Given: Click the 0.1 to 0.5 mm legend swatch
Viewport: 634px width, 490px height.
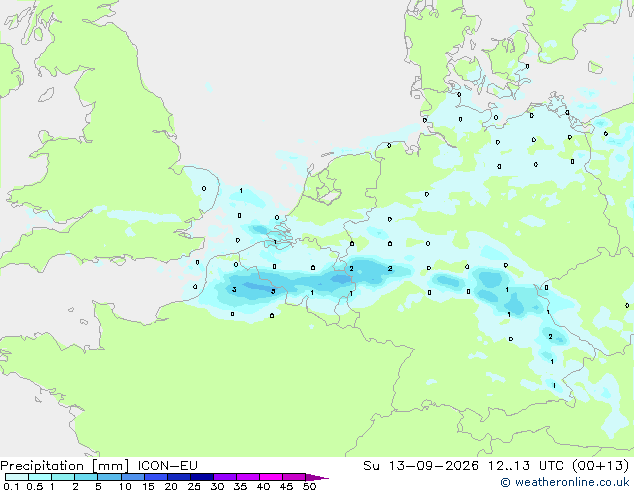Looking at the screenshot, I should click(x=17, y=477).
